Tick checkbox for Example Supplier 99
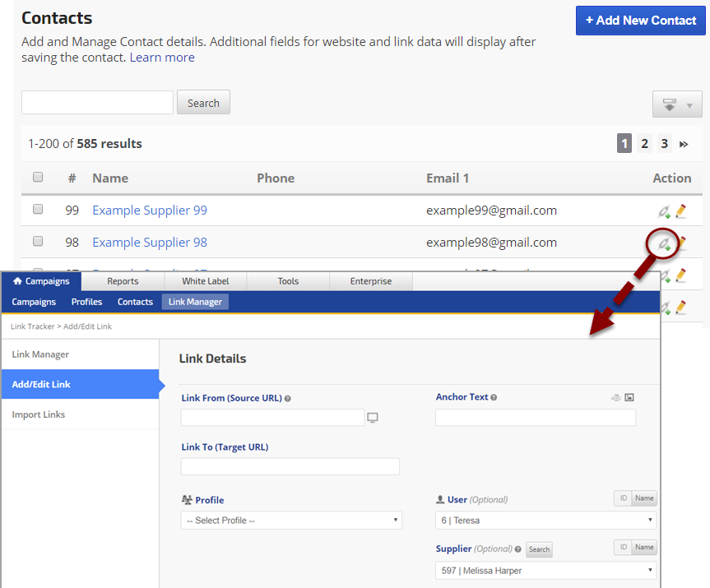 pyautogui.click(x=38, y=210)
